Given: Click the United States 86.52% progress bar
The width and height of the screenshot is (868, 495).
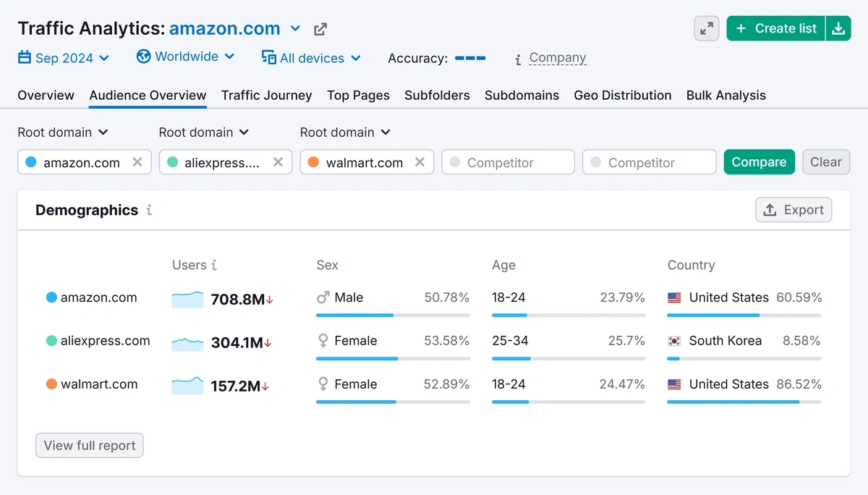Looking at the screenshot, I should pos(744,402).
